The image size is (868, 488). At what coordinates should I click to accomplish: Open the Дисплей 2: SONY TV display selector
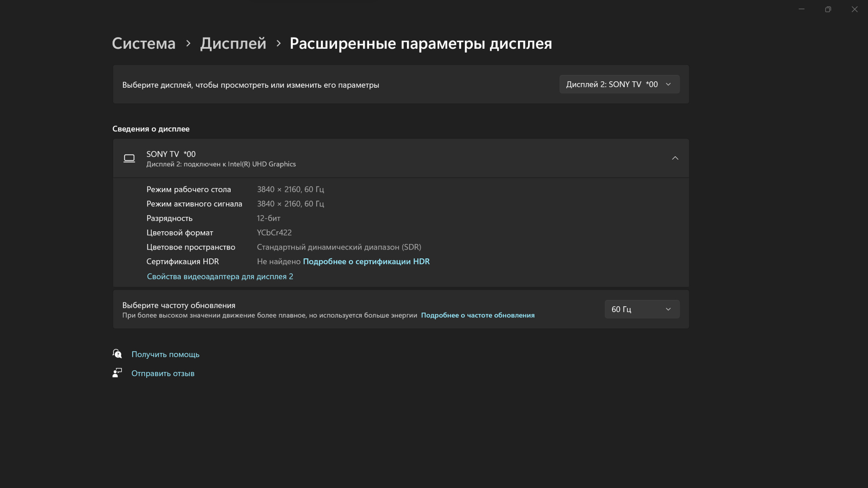point(619,84)
